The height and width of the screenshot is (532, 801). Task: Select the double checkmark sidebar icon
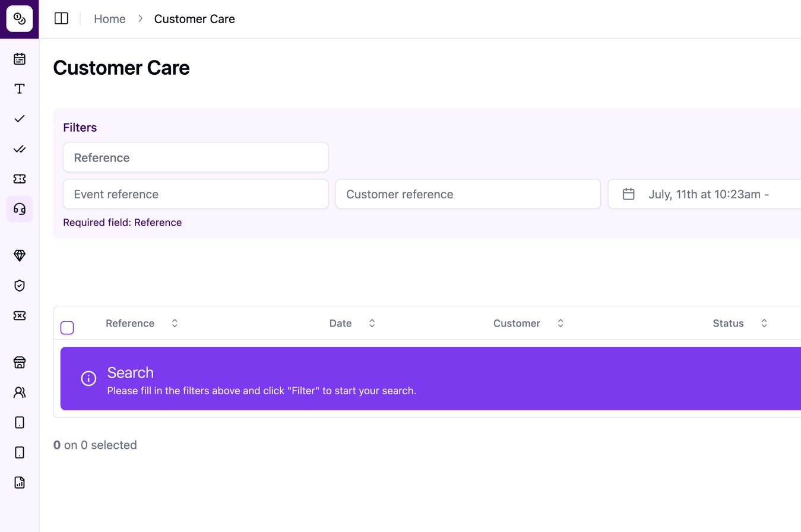click(19, 149)
